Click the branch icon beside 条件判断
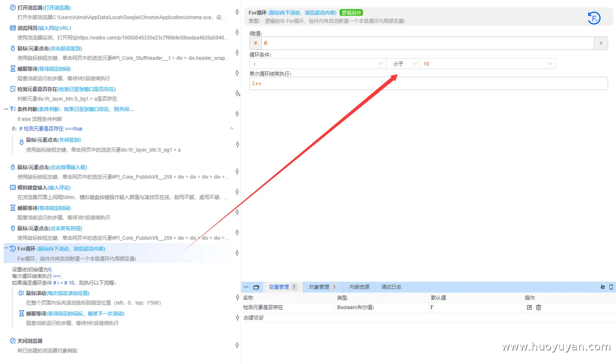This screenshot has width=616, height=364. [13, 109]
